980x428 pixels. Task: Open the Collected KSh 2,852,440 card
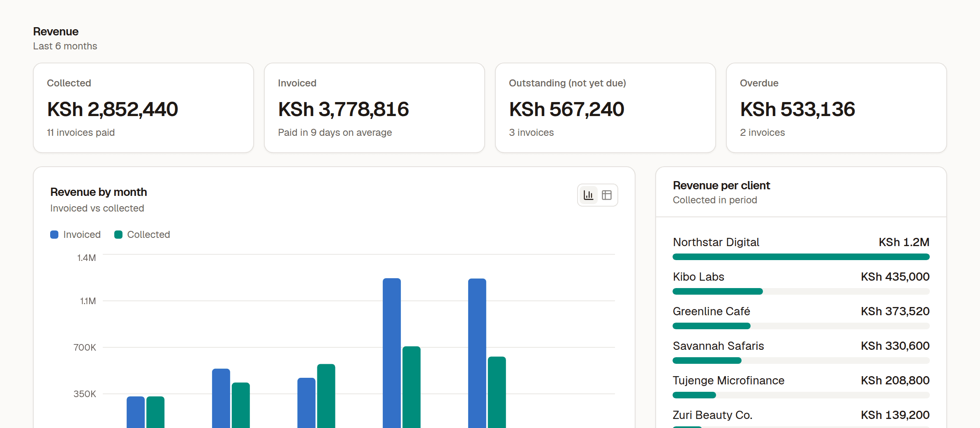143,108
